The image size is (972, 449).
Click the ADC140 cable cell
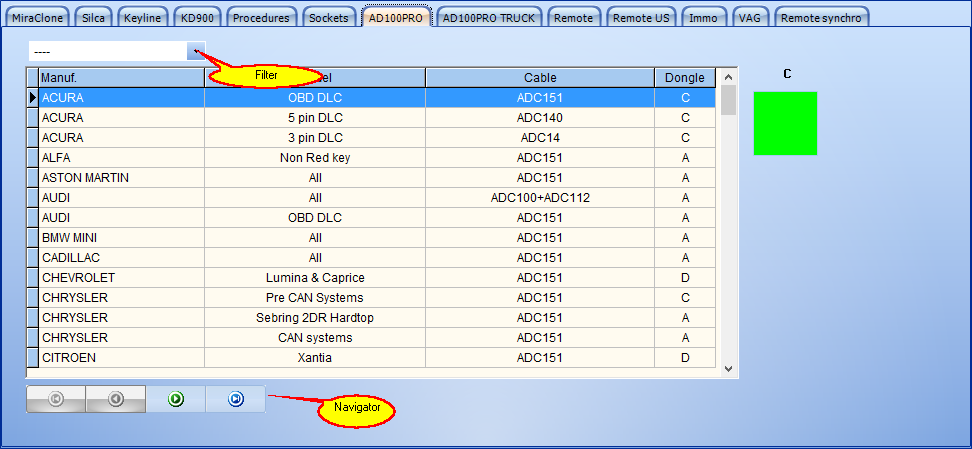coord(540,118)
